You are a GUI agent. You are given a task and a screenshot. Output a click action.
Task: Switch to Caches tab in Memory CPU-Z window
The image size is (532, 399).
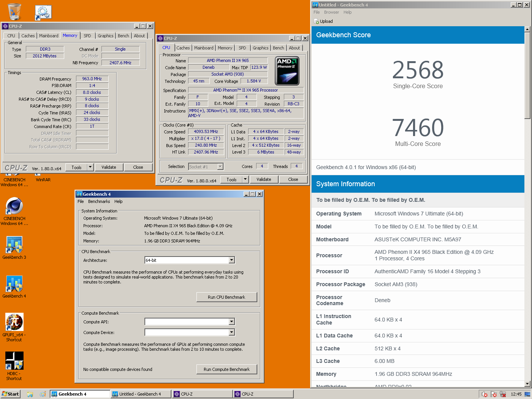click(28, 36)
